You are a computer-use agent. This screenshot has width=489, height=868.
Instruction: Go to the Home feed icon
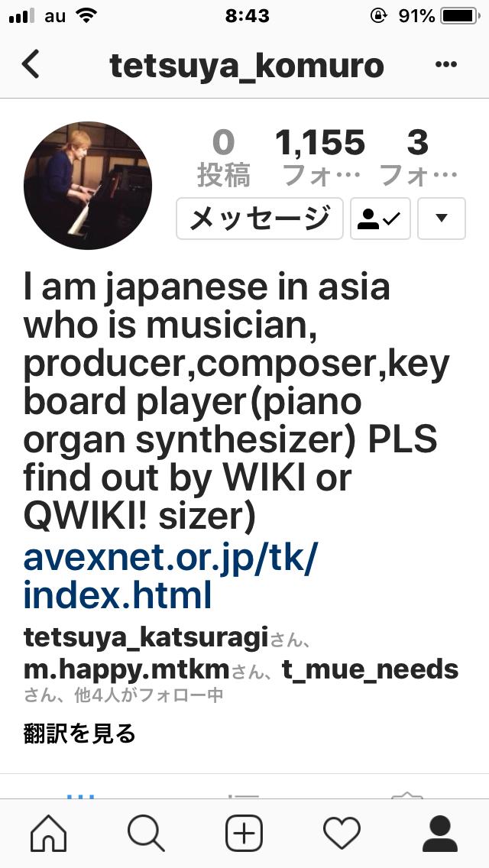(49, 833)
